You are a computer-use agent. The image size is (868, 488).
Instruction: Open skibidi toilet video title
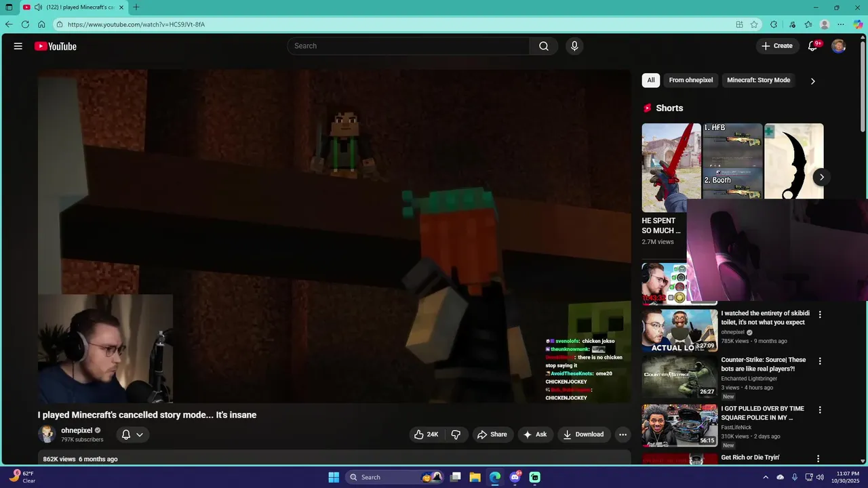pos(765,318)
